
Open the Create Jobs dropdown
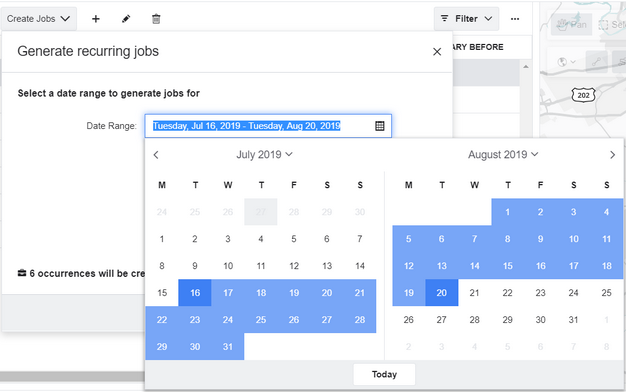(38, 19)
